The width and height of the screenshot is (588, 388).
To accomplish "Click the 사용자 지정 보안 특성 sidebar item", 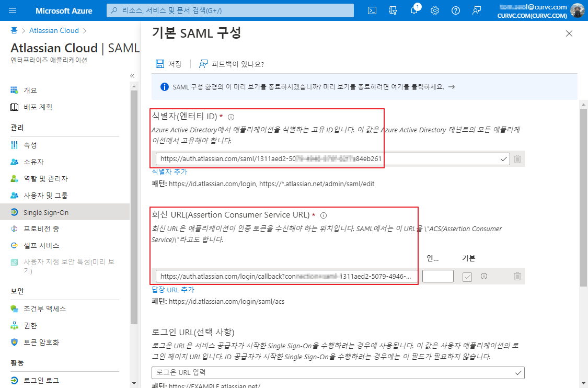I will (x=64, y=266).
